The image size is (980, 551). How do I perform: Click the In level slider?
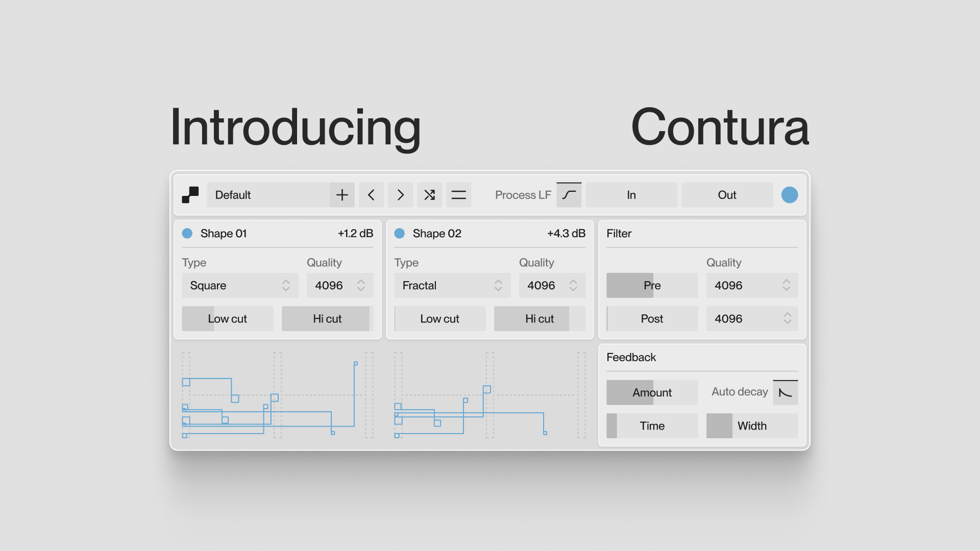click(x=631, y=195)
